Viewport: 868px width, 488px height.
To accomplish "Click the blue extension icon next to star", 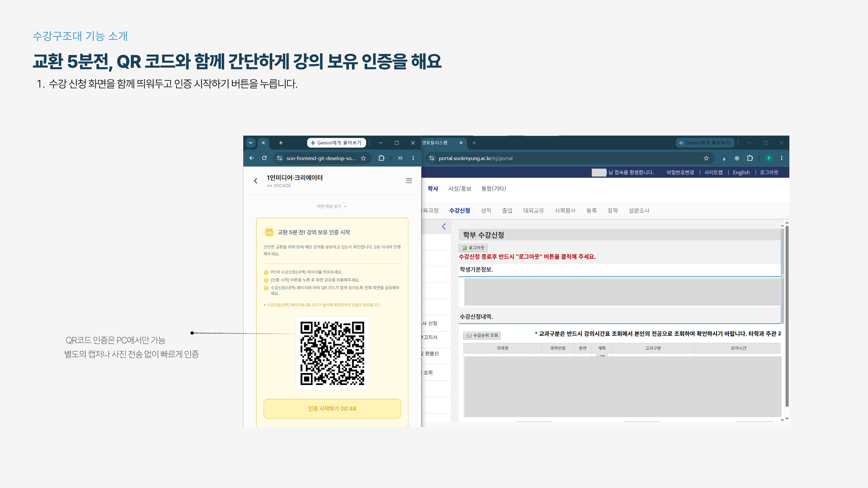I will pyautogui.click(x=724, y=158).
